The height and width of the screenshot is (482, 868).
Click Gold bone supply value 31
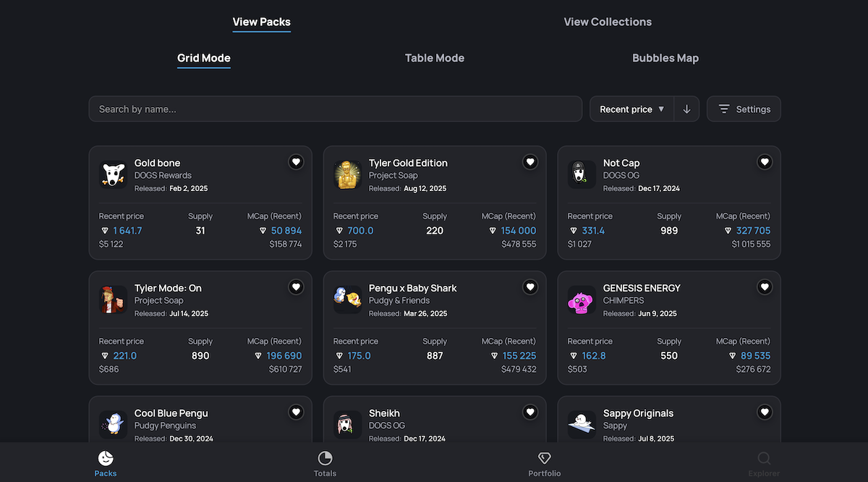click(x=200, y=231)
